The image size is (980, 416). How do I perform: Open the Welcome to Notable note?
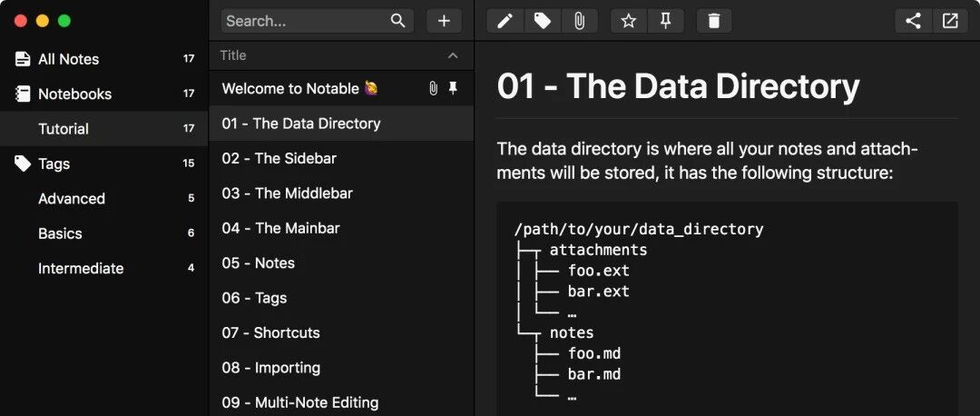[341, 89]
